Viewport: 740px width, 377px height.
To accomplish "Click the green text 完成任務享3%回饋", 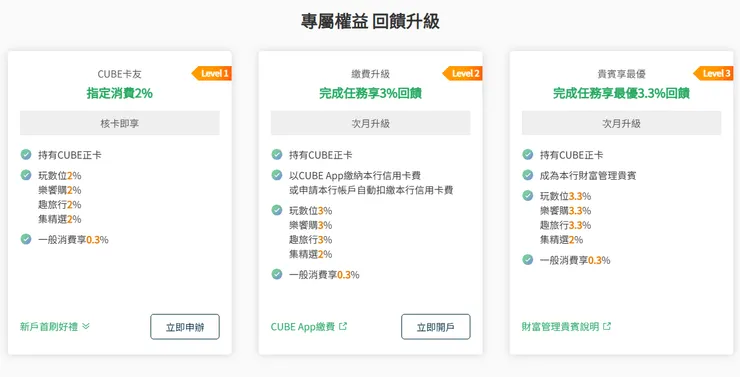I will 370,93.
